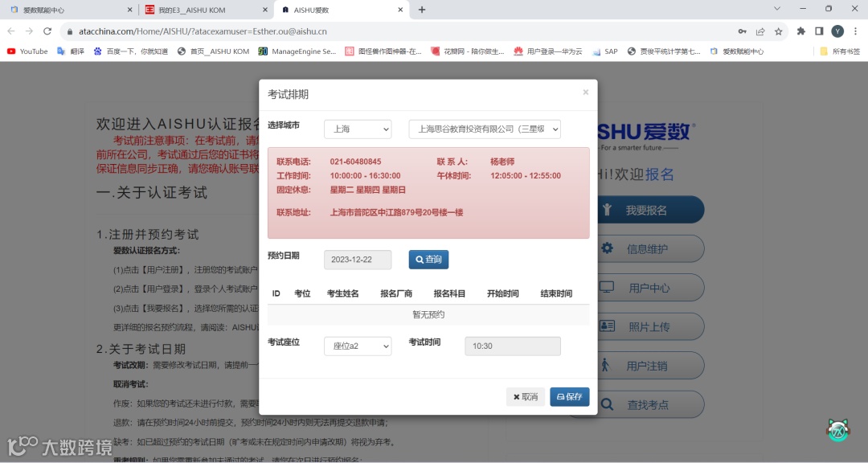
Task: Click the 图怪兽作图神器 bookmark
Action: (x=383, y=51)
